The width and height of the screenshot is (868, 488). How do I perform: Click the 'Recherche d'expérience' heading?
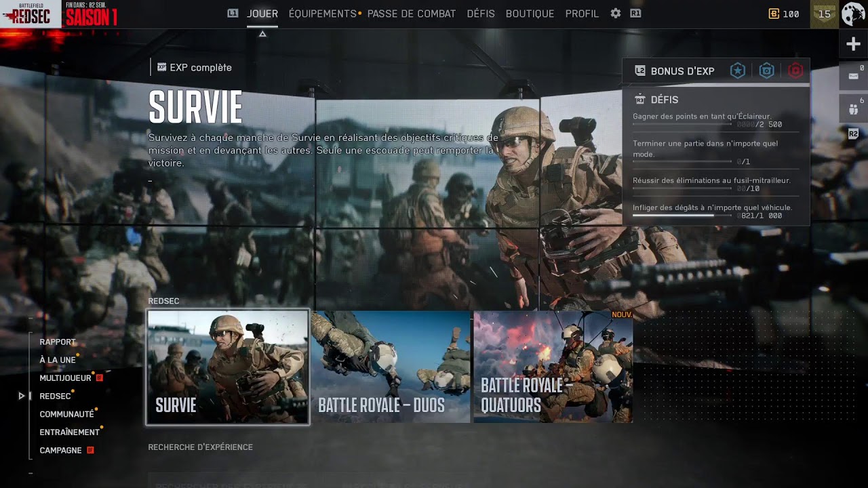200,447
